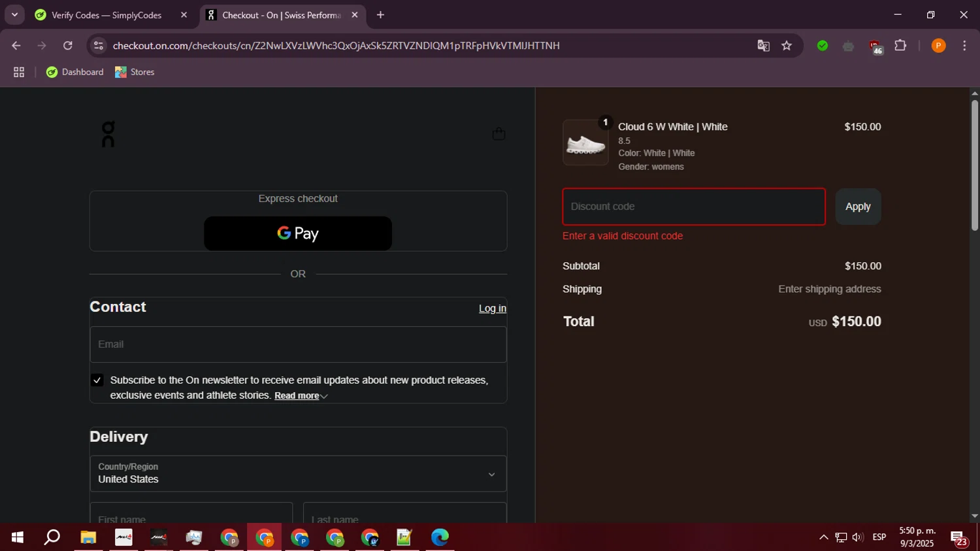Pay with Google Pay express checkout

[x=298, y=233]
